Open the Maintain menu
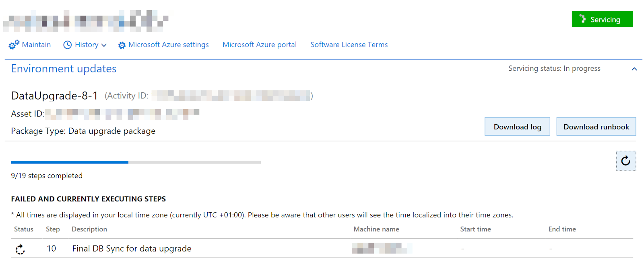The image size is (644, 268). [36, 45]
